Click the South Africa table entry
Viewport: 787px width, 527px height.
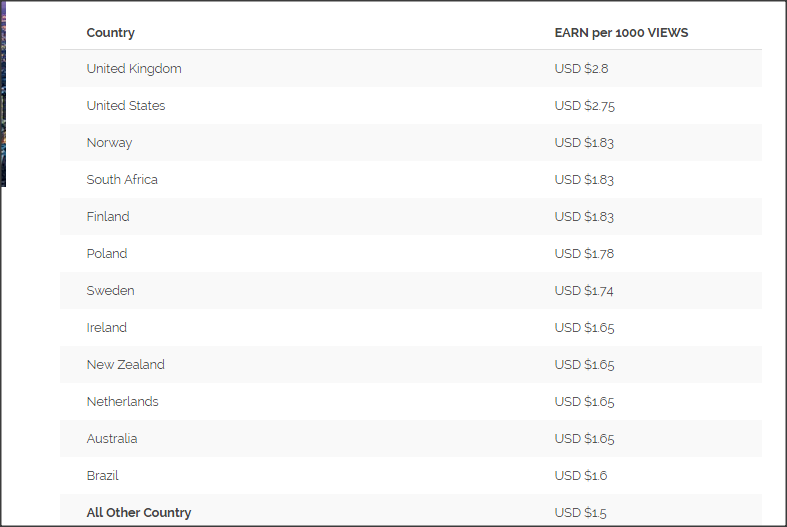(122, 180)
